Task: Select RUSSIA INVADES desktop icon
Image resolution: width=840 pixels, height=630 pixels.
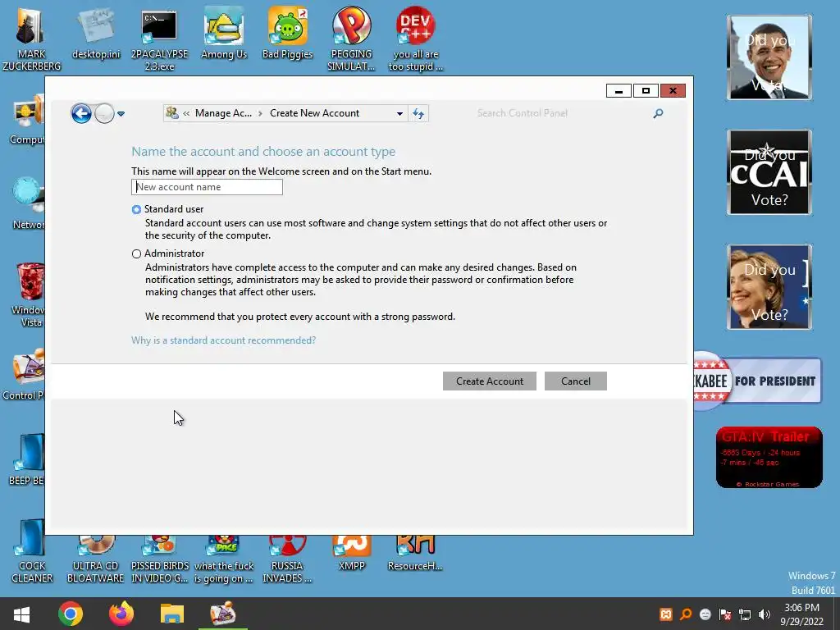Action: [x=287, y=559]
